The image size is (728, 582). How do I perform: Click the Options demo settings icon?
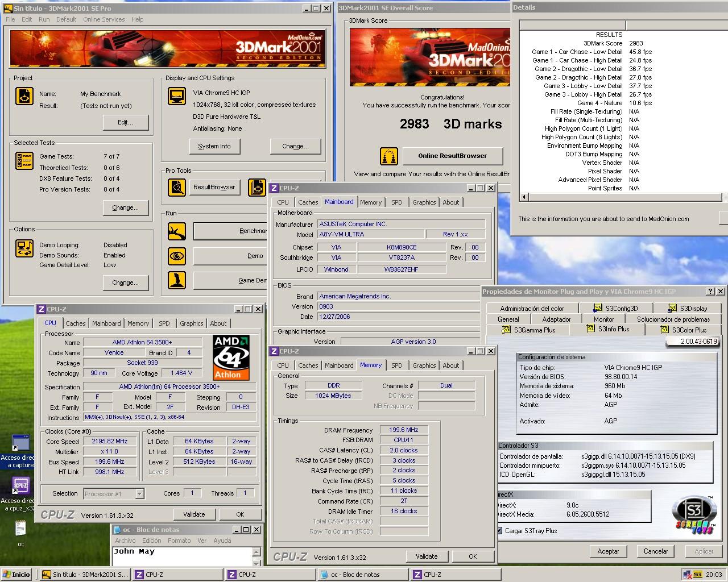[24, 248]
